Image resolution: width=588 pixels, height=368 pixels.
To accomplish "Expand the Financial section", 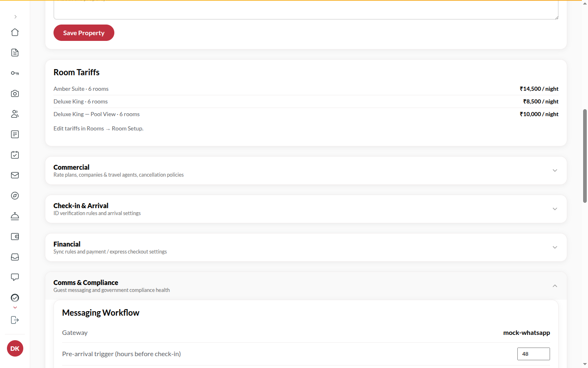I will coord(306,247).
